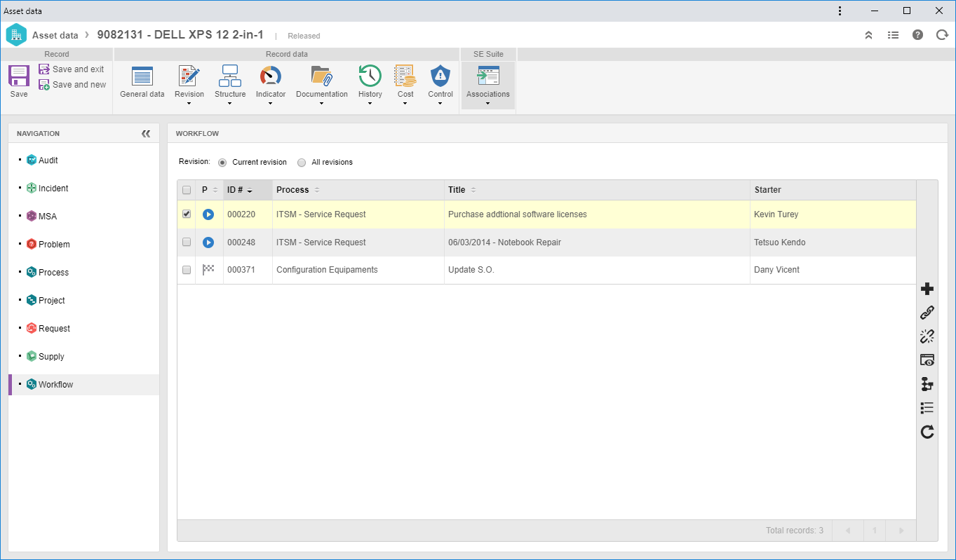Click the chain link associate icon
The height and width of the screenshot is (560, 956).
[x=927, y=313]
